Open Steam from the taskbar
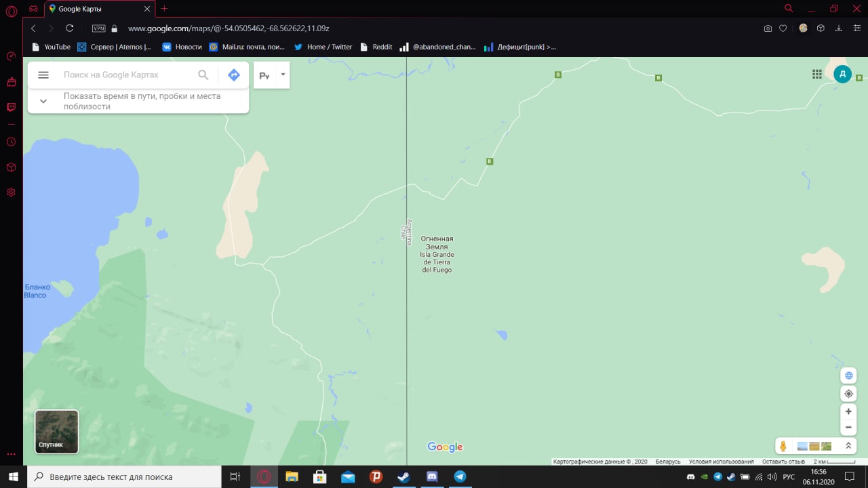Viewport: 868px width, 488px height. tap(403, 476)
